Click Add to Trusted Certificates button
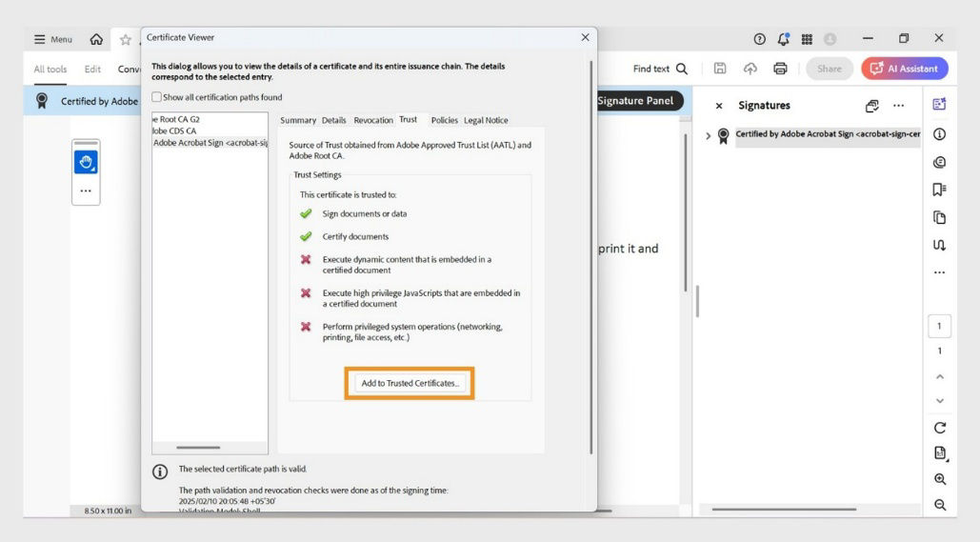This screenshot has height=542, width=980. point(410,383)
